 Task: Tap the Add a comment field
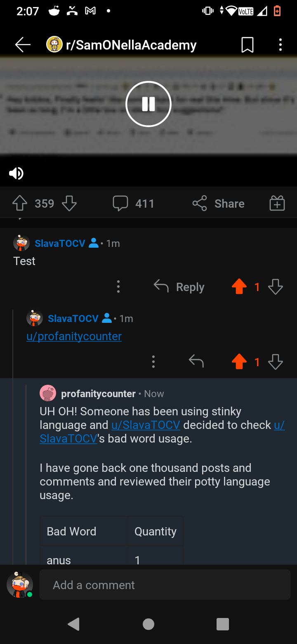pyautogui.click(x=165, y=585)
